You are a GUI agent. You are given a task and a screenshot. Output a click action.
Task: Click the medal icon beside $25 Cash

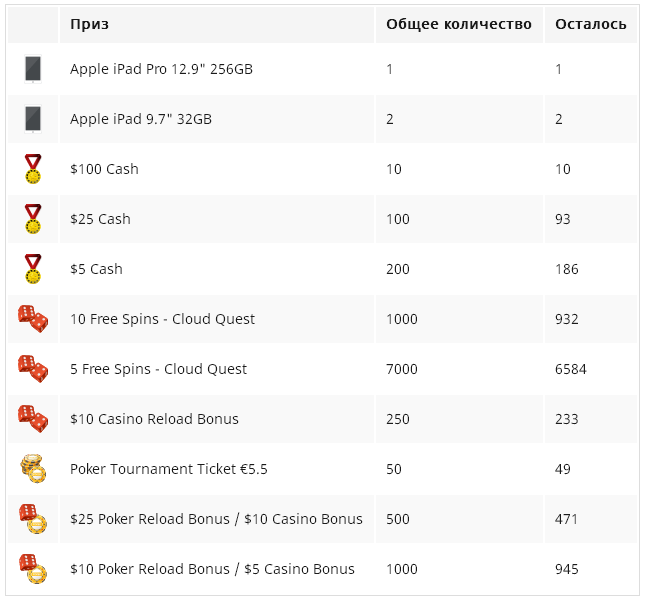(x=33, y=219)
